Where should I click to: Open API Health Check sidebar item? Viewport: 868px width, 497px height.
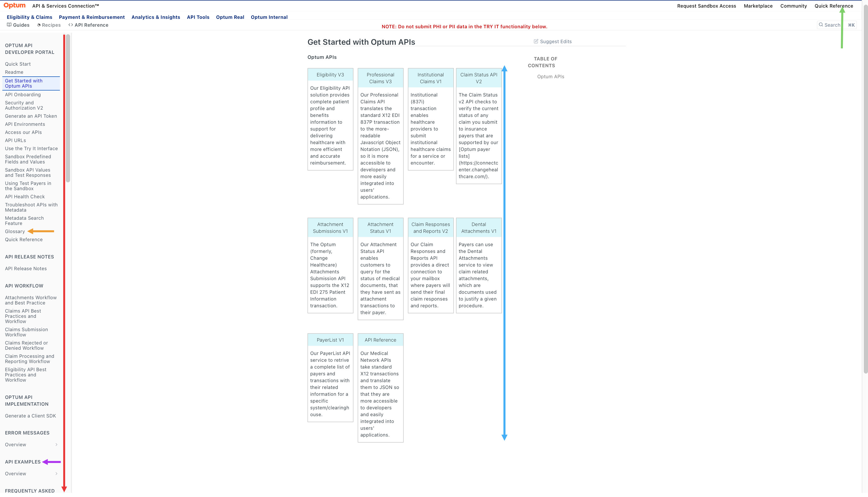pyautogui.click(x=25, y=197)
